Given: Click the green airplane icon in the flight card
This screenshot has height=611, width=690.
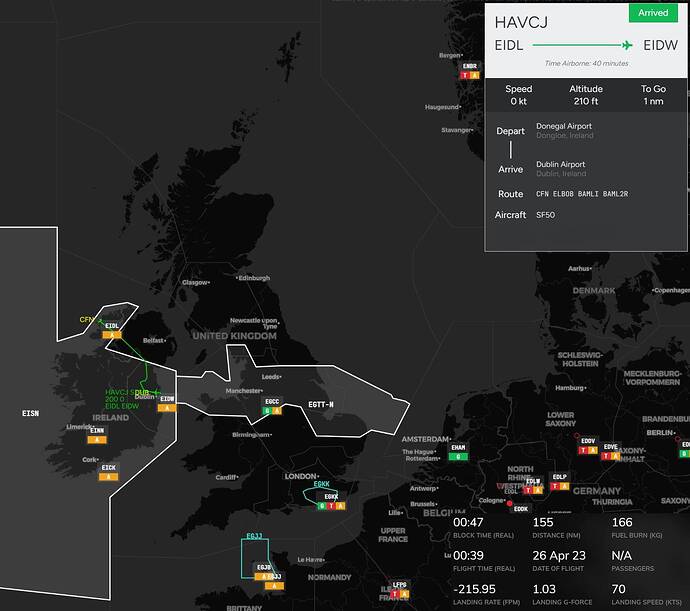Looking at the screenshot, I should tap(626, 45).
